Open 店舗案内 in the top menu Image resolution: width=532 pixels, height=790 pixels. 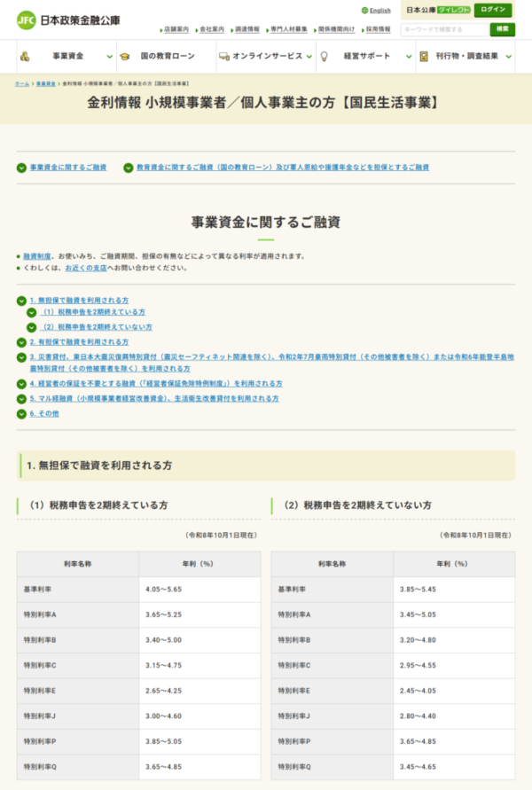click(176, 30)
